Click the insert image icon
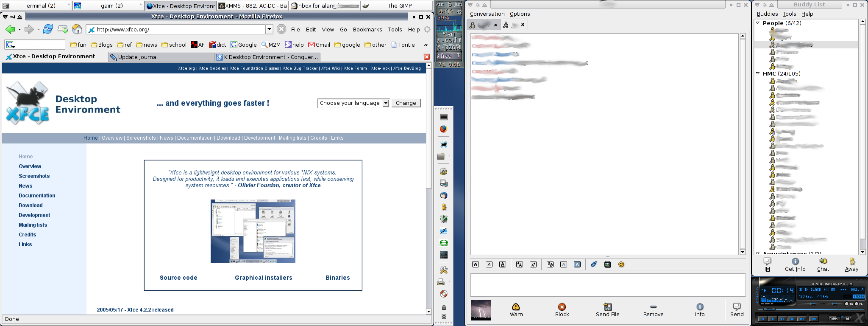The width and height of the screenshot is (868, 326). click(607, 264)
